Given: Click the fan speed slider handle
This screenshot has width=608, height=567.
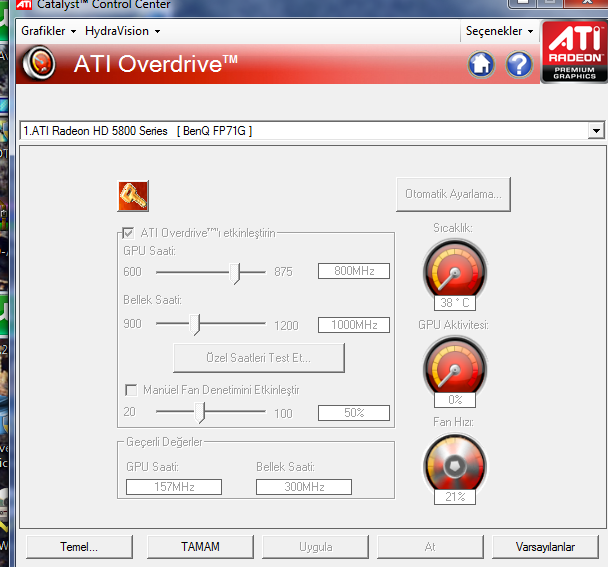Looking at the screenshot, I should tap(199, 413).
